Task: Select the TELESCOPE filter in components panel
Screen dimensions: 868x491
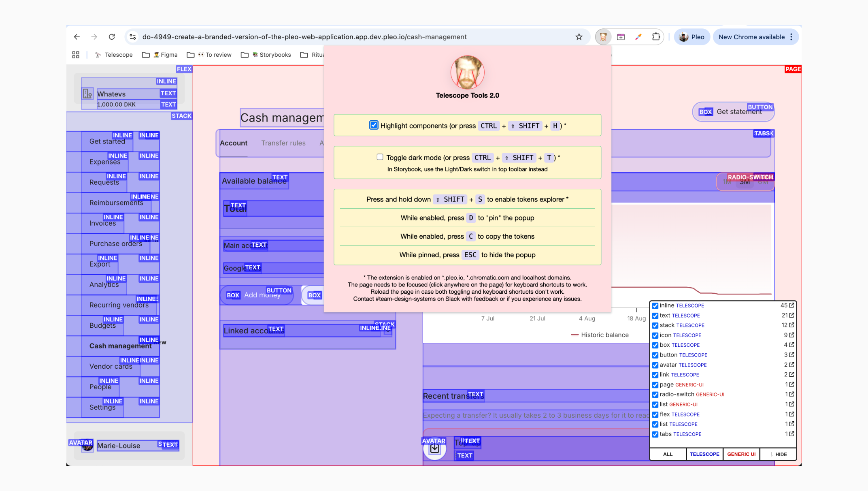Action: coord(704,454)
